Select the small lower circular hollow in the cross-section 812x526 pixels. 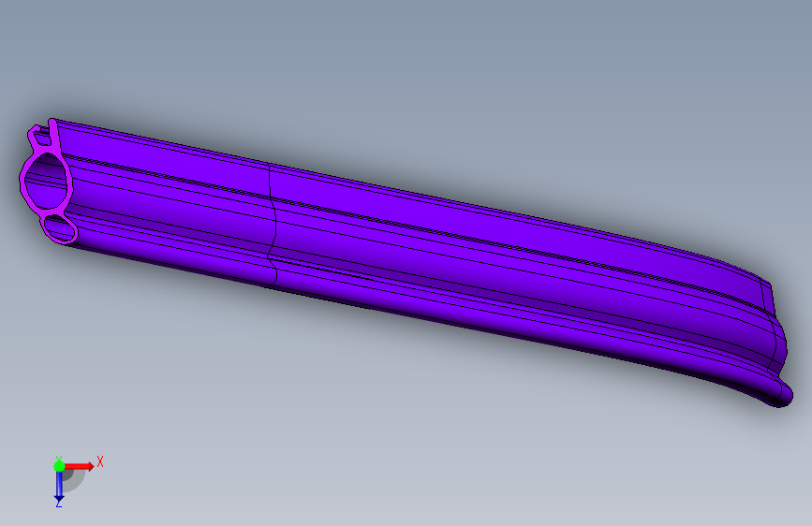click(59, 227)
